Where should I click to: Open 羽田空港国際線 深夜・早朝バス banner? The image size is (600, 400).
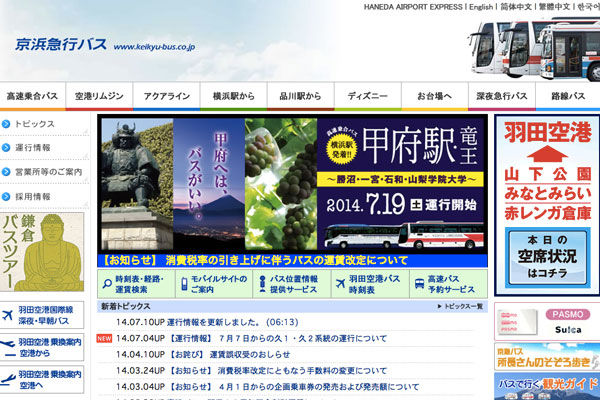tap(42, 315)
